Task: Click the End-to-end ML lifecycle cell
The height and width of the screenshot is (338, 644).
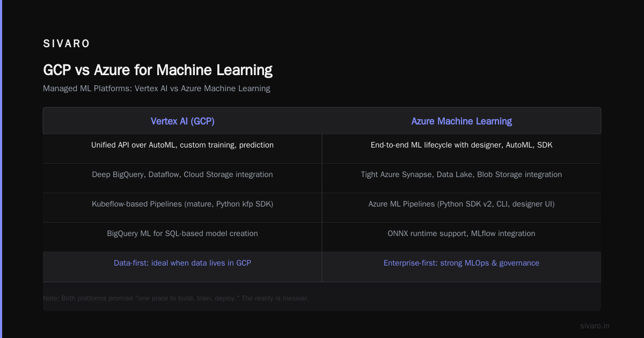Action: (462, 145)
